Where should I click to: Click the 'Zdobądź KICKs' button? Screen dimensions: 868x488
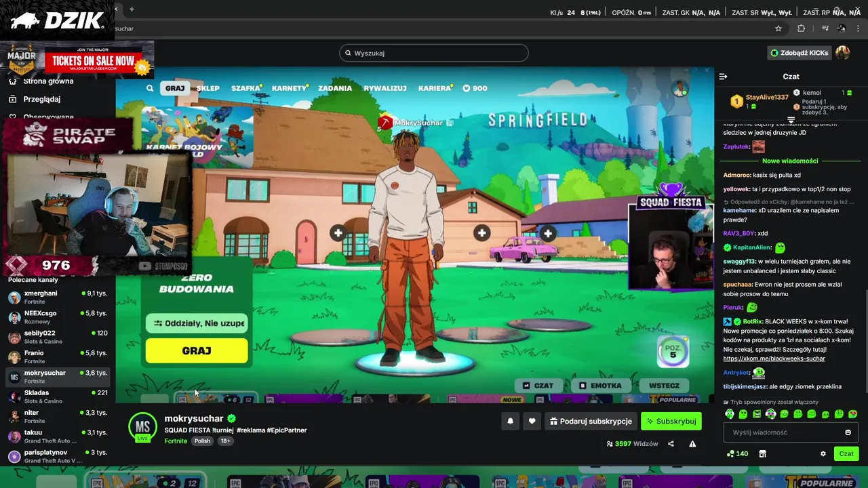pos(799,53)
